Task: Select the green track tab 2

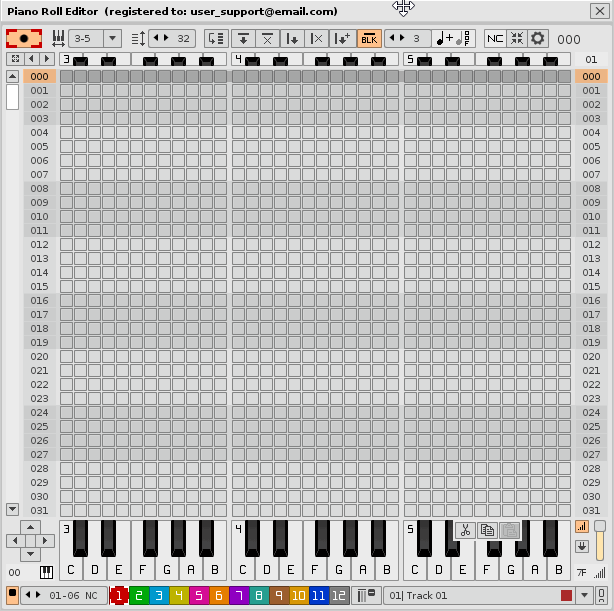Action: [x=140, y=596]
